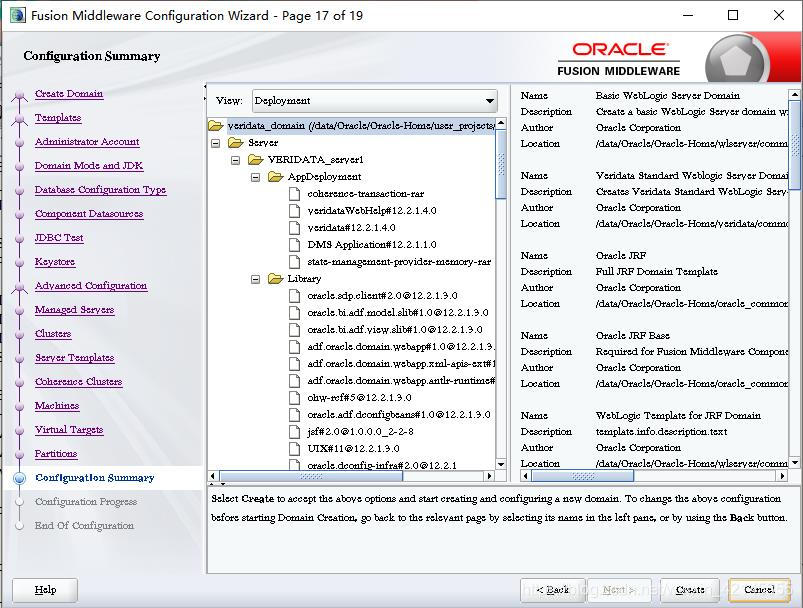Image resolution: width=803 pixels, height=608 pixels.
Task: Select veridata_domain root folder icon
Action: click(216, 125)
